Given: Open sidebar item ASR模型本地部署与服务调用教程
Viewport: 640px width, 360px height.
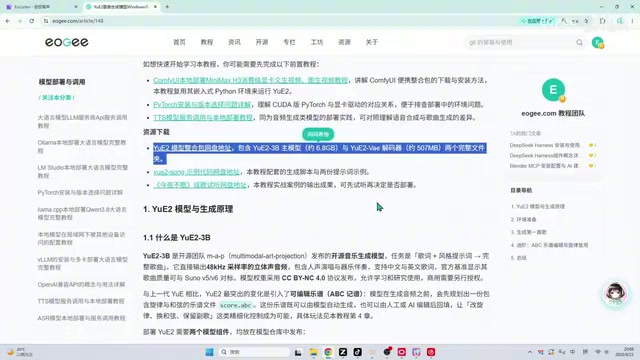Looking at the screenshot, I should click(x=81, y=318).
